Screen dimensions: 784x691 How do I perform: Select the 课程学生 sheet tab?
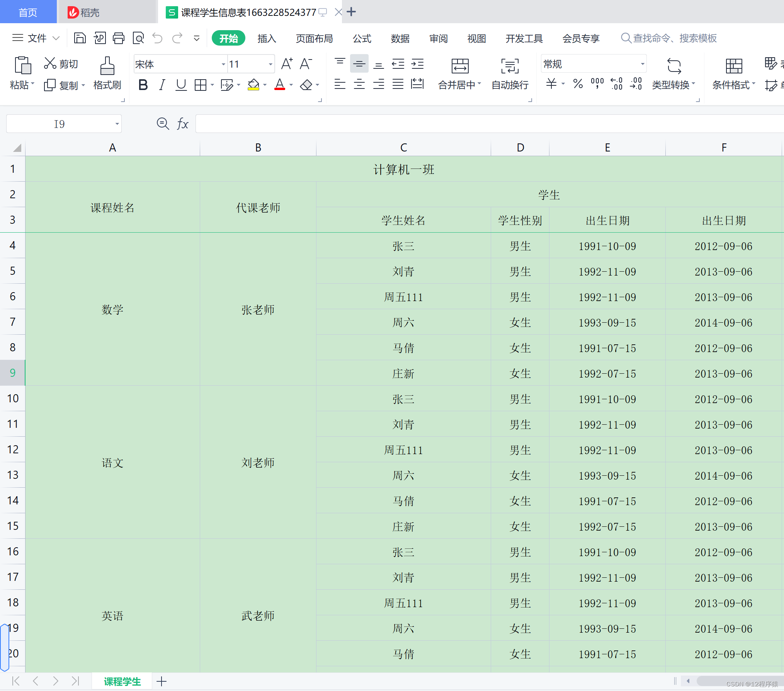(122, 681)
